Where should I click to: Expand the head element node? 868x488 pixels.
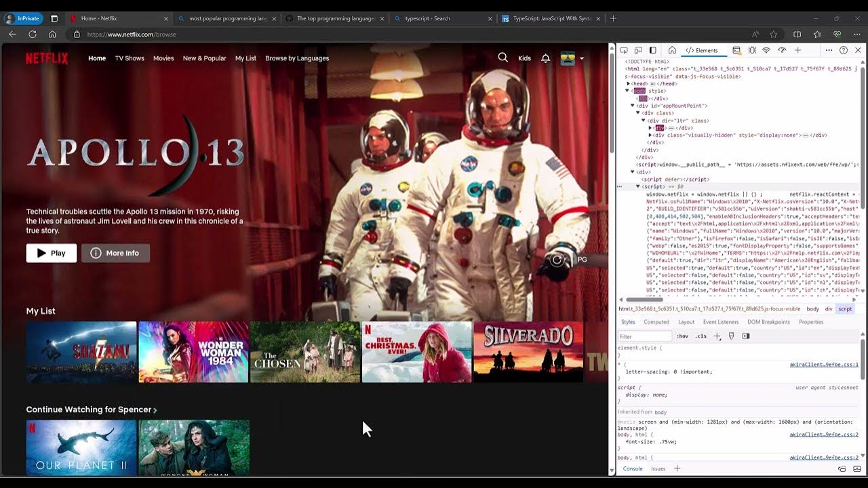(x=629, y=83)
